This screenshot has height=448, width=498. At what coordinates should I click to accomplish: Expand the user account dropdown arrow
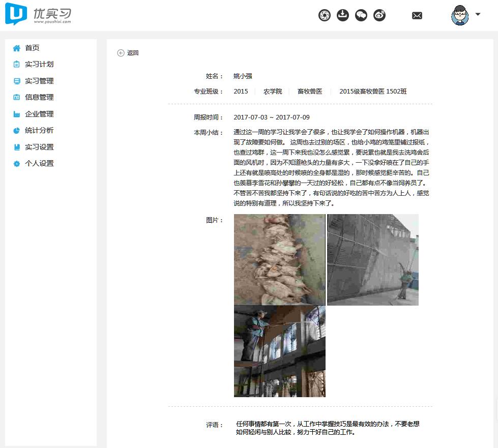[478, 14]
